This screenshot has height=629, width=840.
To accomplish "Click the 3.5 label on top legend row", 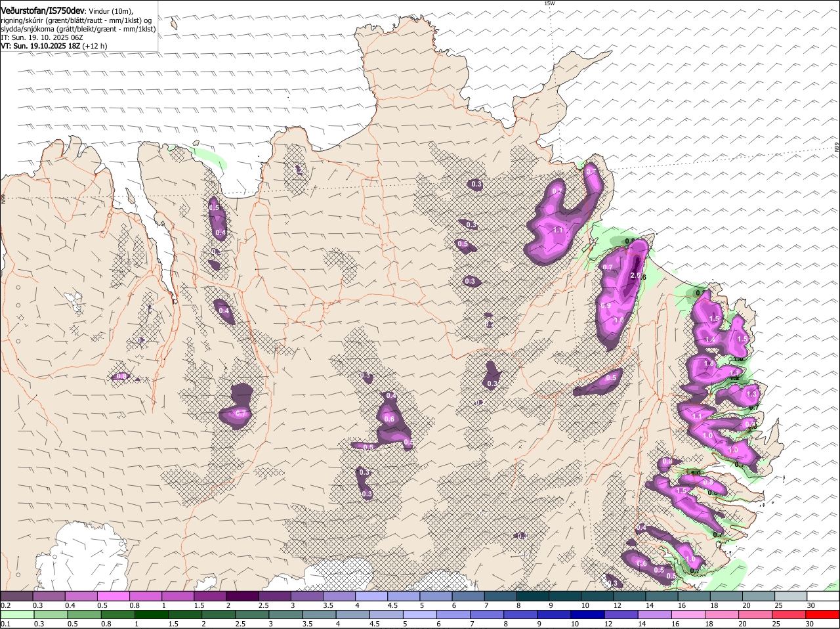I will (x=328, y=605).
